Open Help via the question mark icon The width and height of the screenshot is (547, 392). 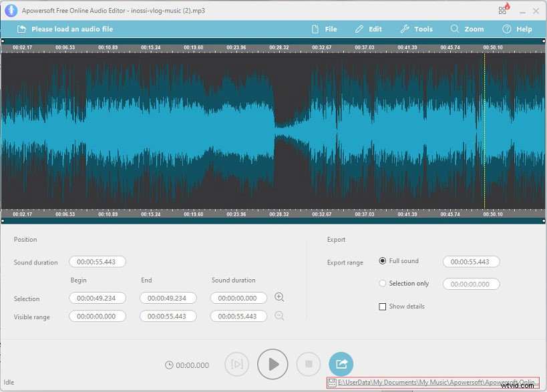[x=506, y=29]
